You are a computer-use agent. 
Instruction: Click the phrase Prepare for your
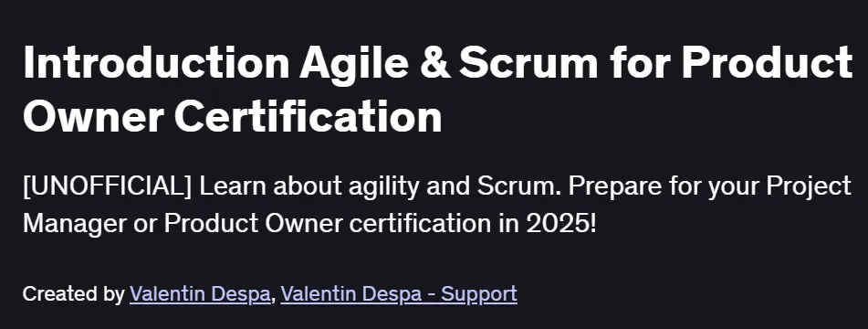664,187
